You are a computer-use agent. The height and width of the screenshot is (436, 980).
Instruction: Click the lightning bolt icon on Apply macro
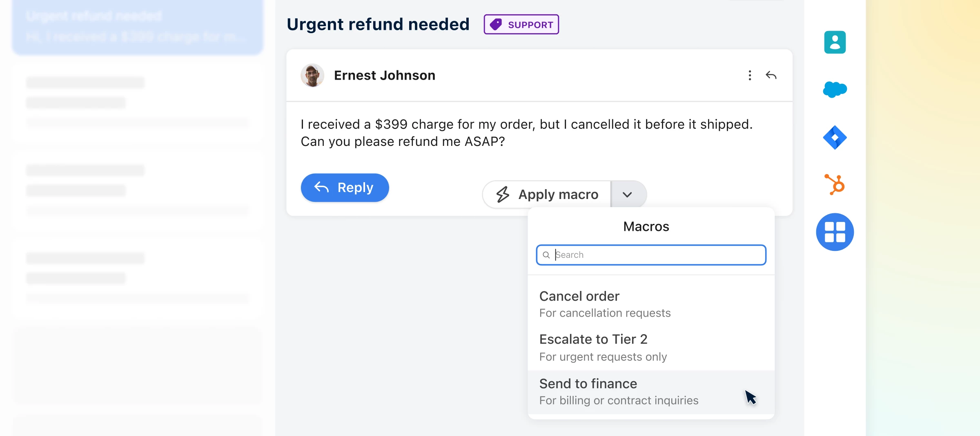click(x=503, y=194)
